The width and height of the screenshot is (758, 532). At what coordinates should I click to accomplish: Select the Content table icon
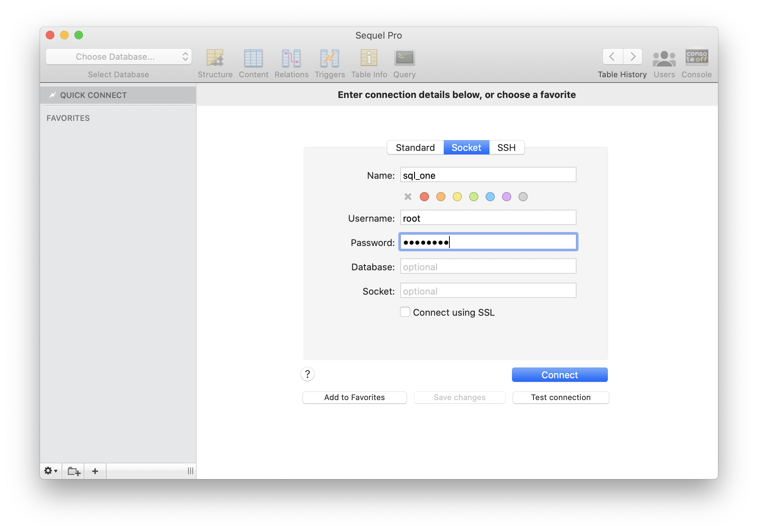tap(254, 58)
